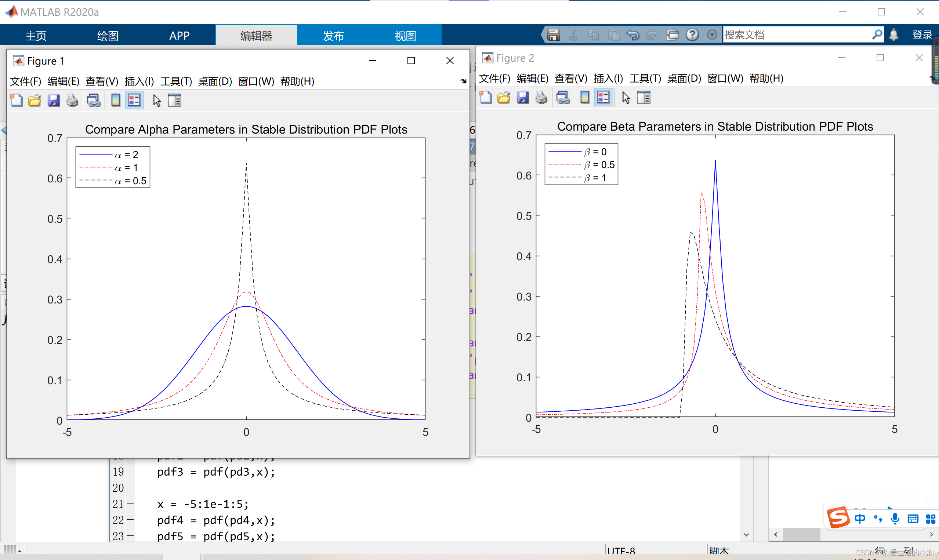Click Figure 1 plot title text
Screen dimensions: 939x560
(246, 130)
